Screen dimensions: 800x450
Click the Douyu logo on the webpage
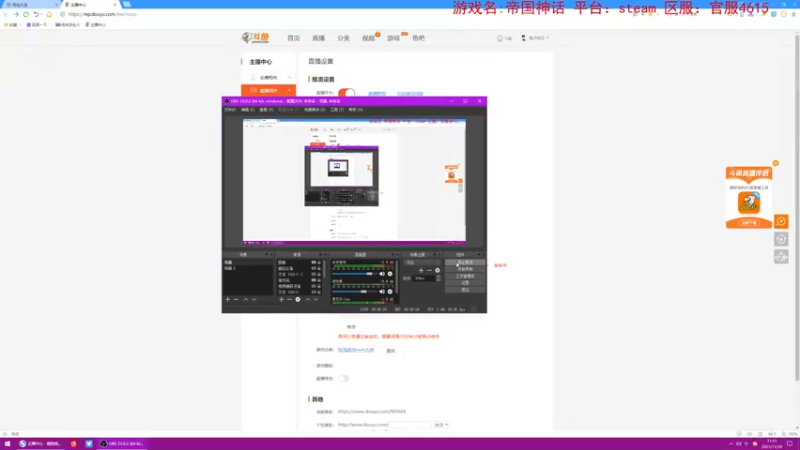coord(255,38)
